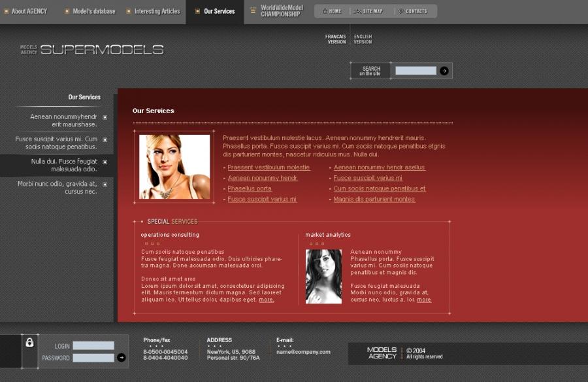Screen dimensions: 588x382
Task: Click the crown icon beside WorldWideModel Championship
Action: tap(253, 10)
